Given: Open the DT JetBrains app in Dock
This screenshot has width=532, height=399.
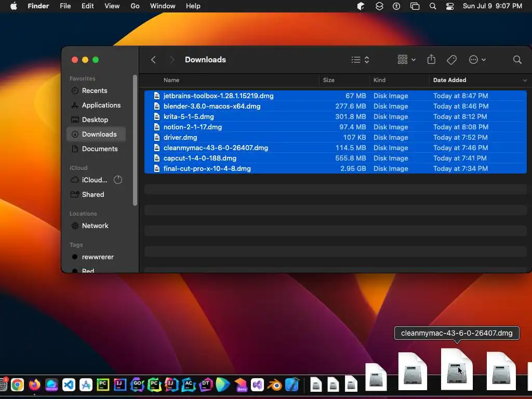Looking at the screenshot, I should [206, 385].
